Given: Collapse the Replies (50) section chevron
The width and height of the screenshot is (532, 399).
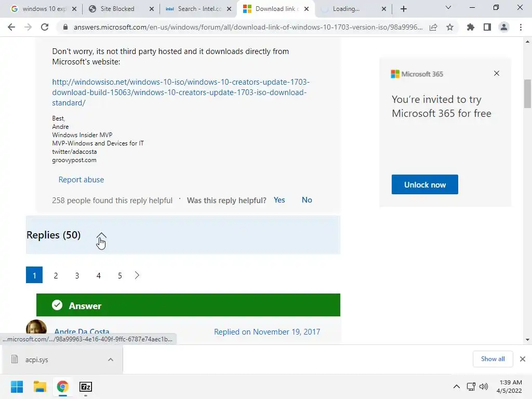Looking at the screenshot, I should 101,235.
